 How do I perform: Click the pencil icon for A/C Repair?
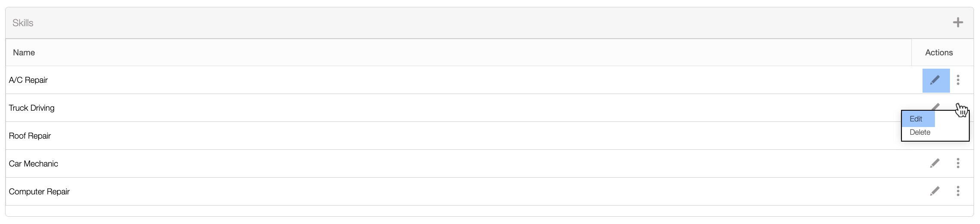pos(935,80)
